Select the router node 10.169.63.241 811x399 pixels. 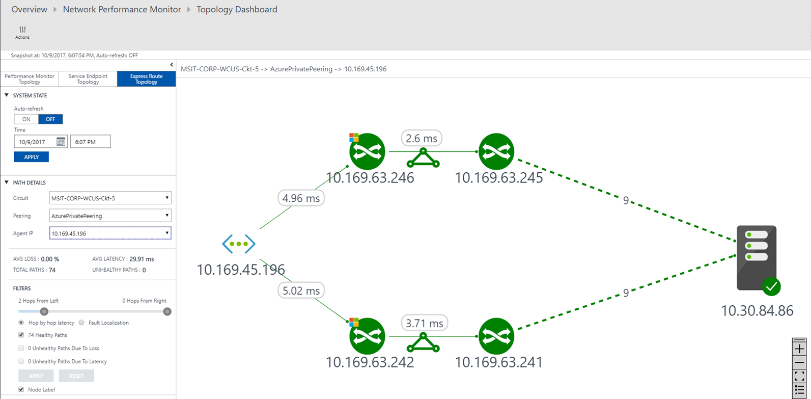point(497,336)
